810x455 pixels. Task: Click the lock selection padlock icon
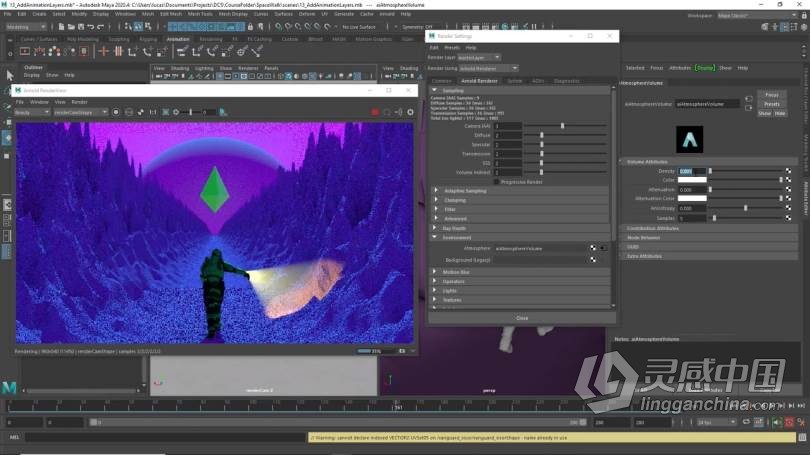pyautogui.click(x=251, y=26)
